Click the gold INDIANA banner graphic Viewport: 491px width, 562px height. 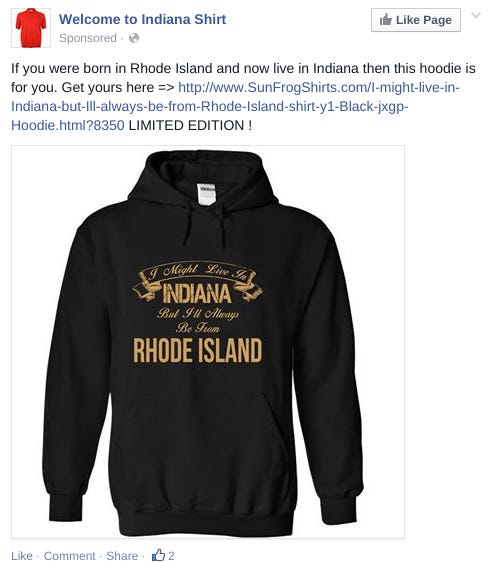(x=197, y=283)
